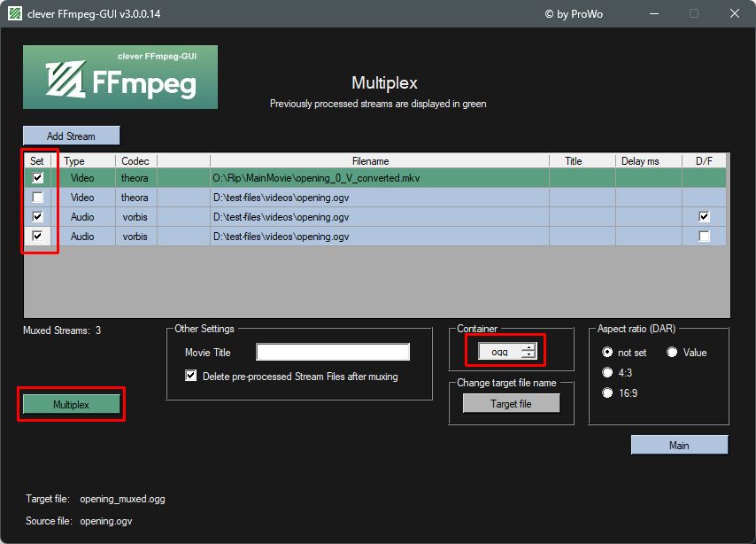Screen dimensions: 756x544
Task: Uncheck Set for the converted.mkv video row
Action: 37,177
